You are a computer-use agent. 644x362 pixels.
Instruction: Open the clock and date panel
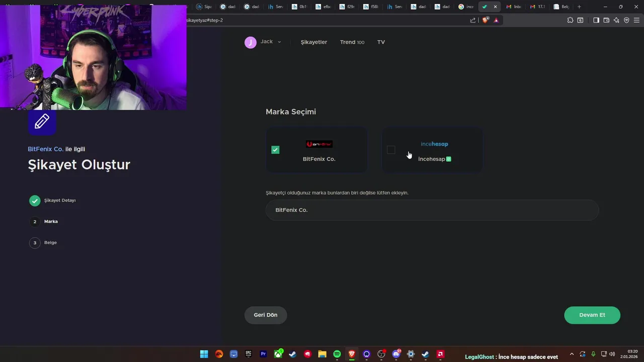coord(629,354)
